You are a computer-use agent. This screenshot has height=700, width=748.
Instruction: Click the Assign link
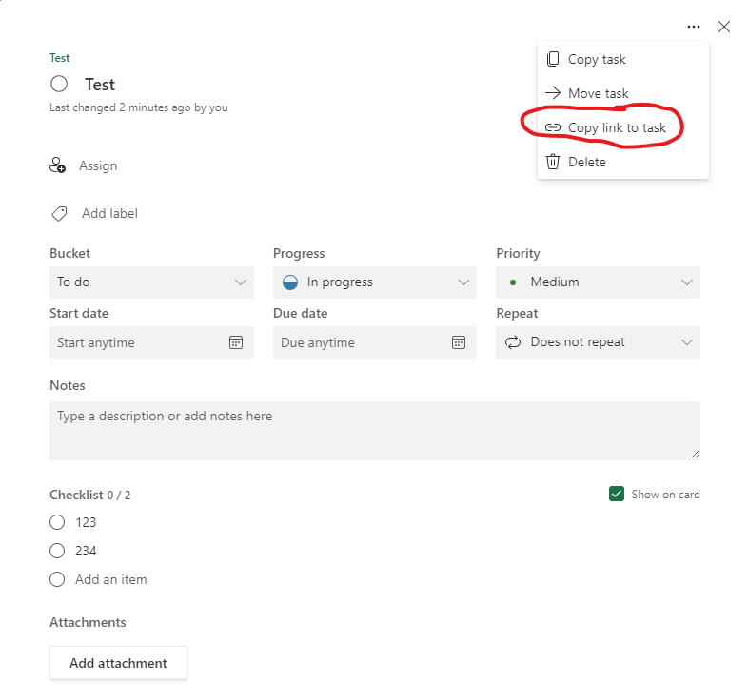98,165
